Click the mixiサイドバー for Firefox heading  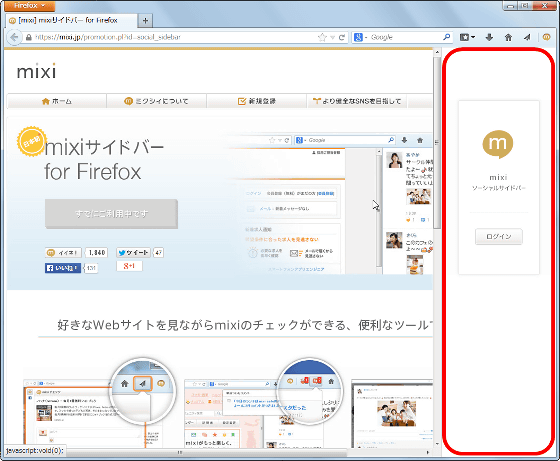104,159
